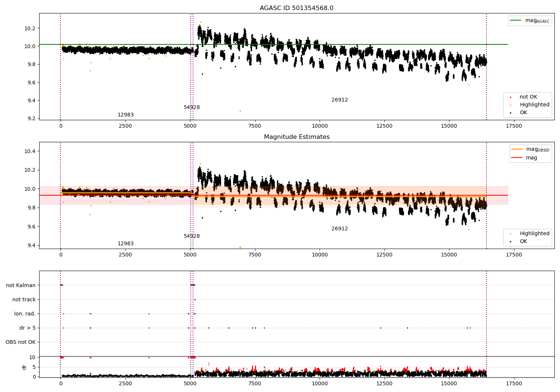Click the "OK" legend entry in the top plot
The width and height of the screenshot is (560, 392).
point(519,113)
